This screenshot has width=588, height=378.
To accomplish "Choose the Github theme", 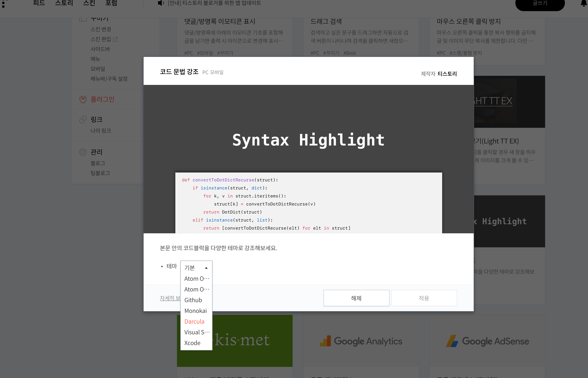I will click(x=196, y=300).
